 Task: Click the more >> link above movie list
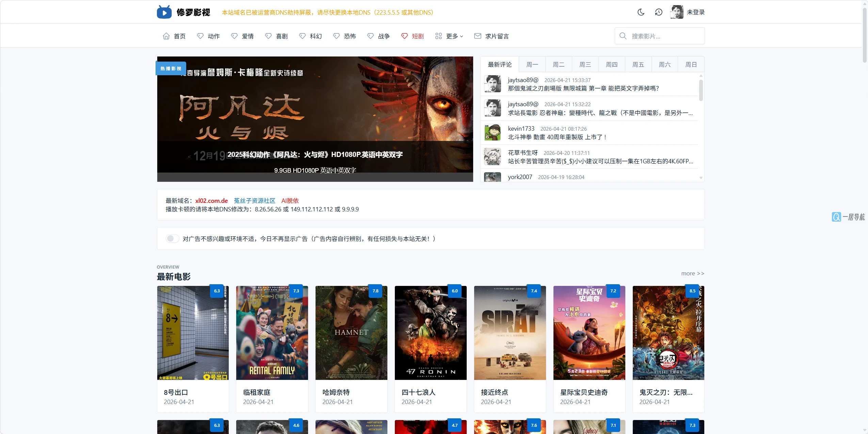(x=692, y=273)
